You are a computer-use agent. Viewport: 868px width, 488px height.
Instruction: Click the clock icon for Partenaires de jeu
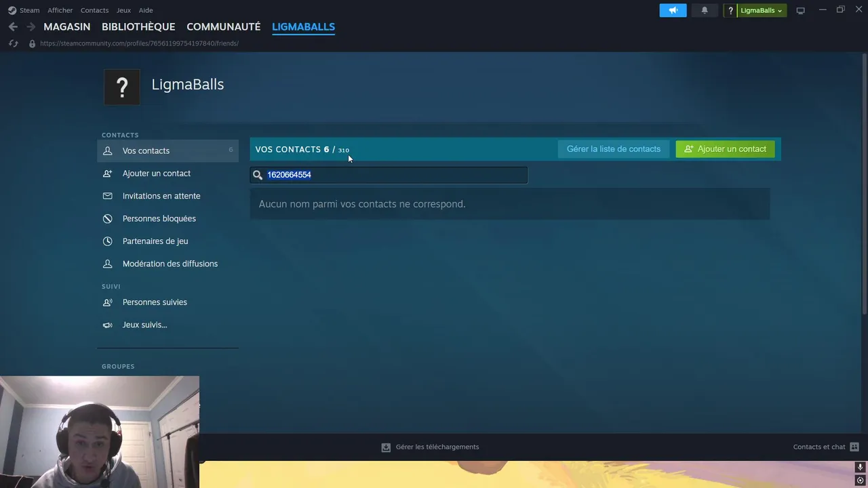tap(107, 241)
